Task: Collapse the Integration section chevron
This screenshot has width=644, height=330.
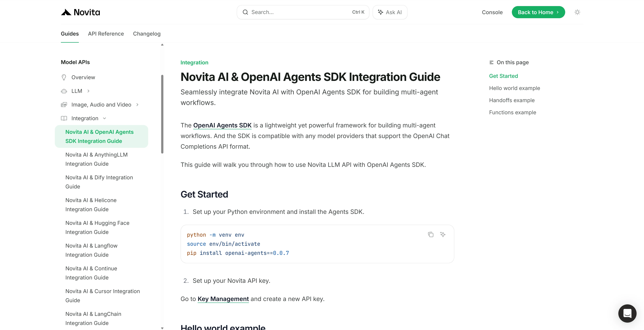Action: [104, 118]
